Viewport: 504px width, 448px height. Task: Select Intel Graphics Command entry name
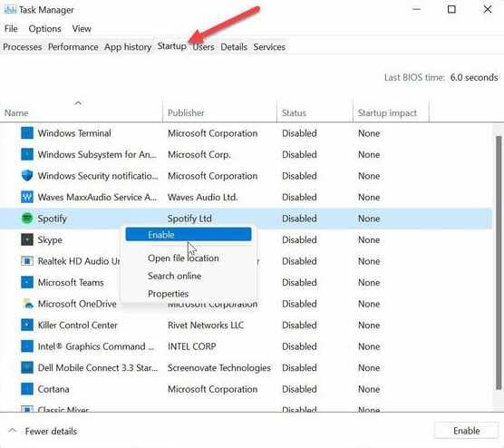point(96,346)
